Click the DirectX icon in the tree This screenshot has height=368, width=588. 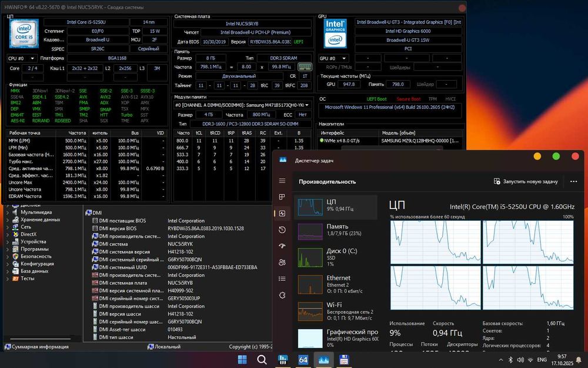click(15, 234)
